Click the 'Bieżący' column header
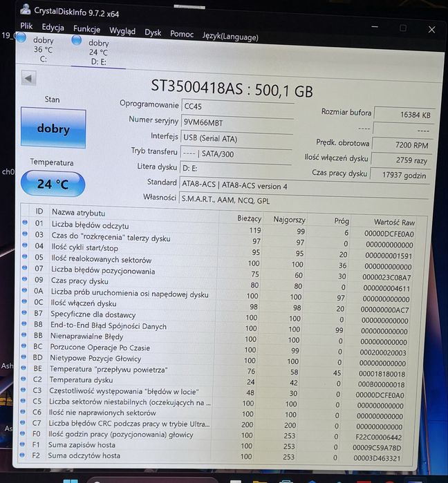448x483 pixels. click(x=250, y=218)
